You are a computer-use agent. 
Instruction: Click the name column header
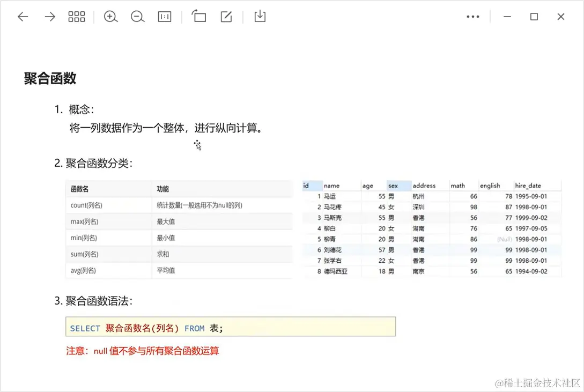click(342, 186)
